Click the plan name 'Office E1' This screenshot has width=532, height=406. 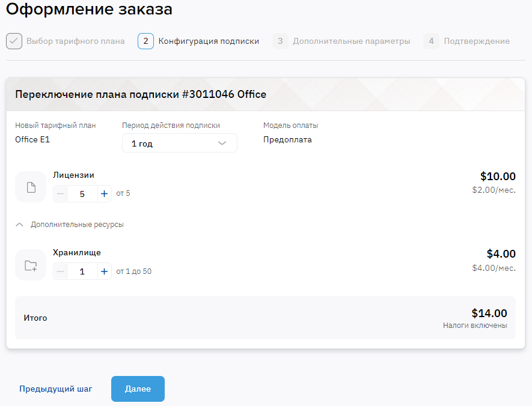[32, 139]
